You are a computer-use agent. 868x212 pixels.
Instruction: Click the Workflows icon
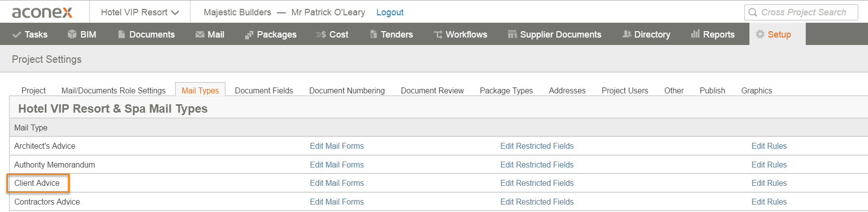point(438,35)
